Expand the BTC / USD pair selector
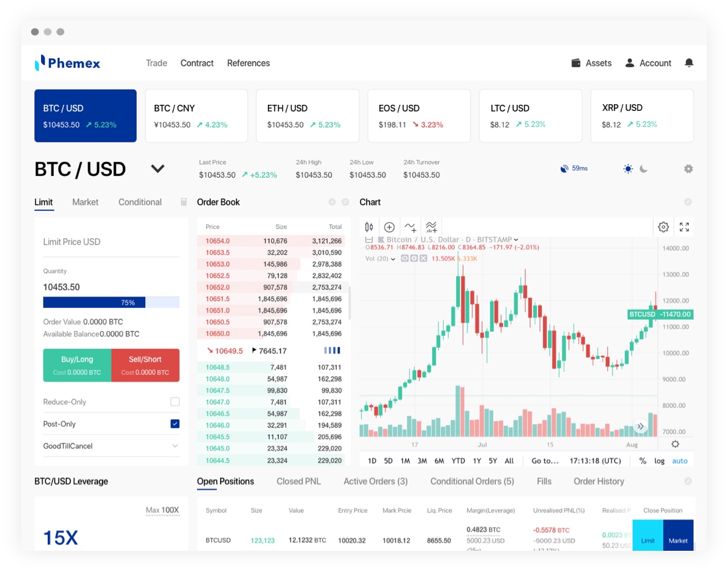 158,169
